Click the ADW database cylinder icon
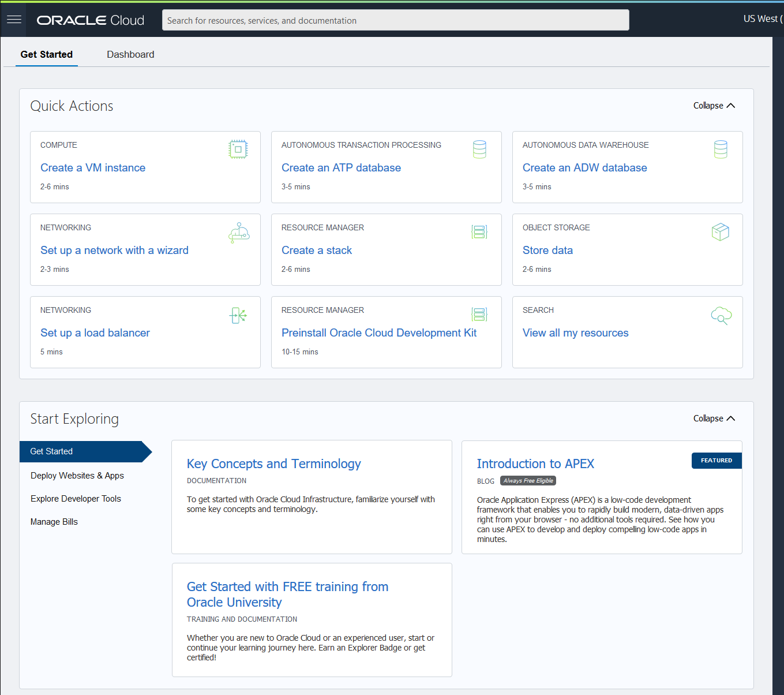Image resolution: width=784 pixels, height=695 pixels. click(x=721, y=150)
